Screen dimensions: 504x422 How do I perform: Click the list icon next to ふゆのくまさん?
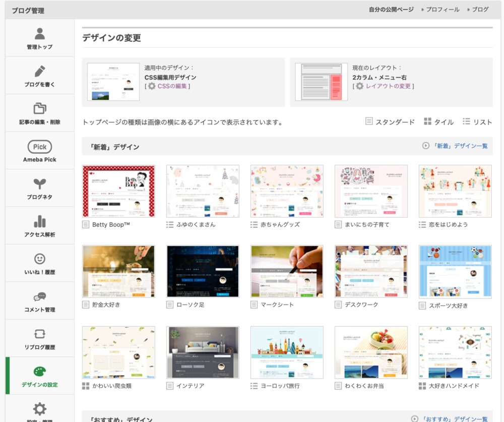coord(170,224)
